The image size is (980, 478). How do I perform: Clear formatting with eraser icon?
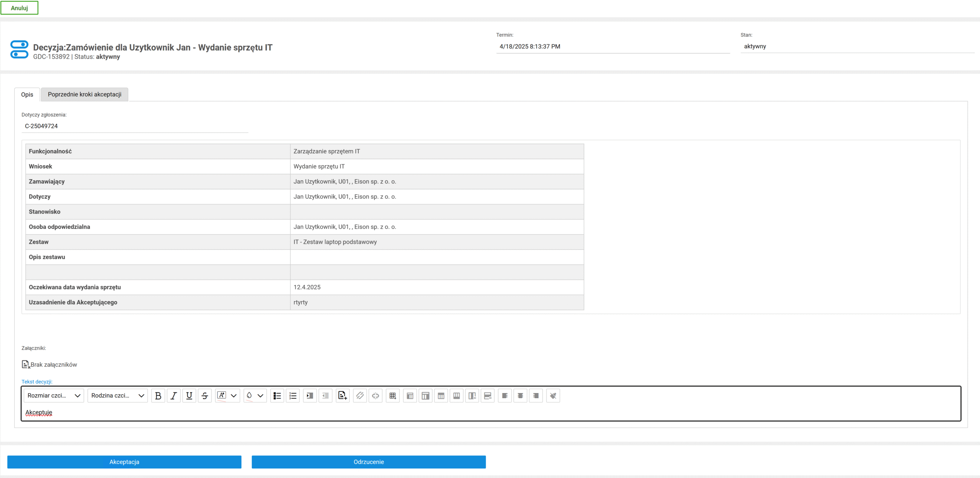553,396
